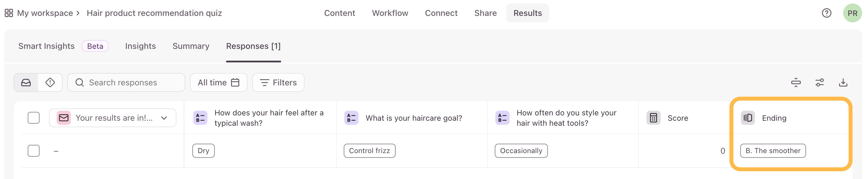
Task: Focus the Search responses field
Action: tap(126, 82)
